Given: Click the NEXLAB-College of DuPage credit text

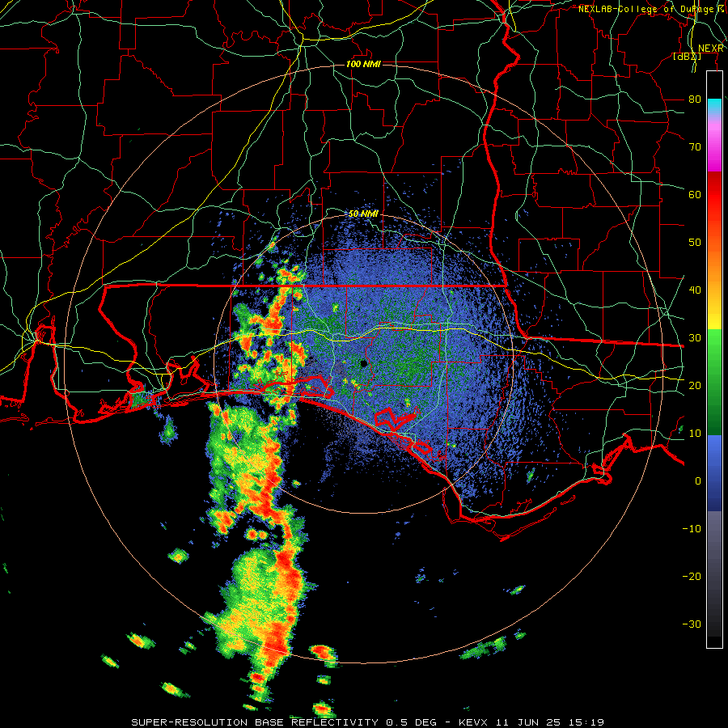Looking at the screenshot, I should click(652, 9).
